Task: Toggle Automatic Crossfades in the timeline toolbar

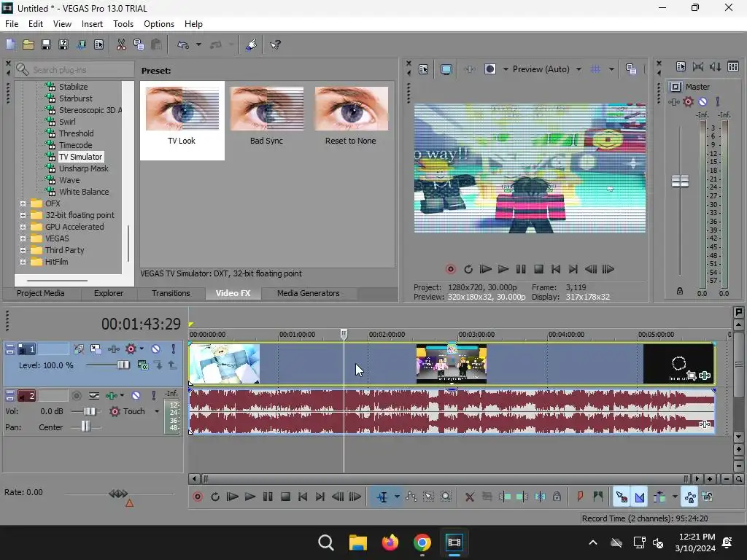Action: coord(640,497)
